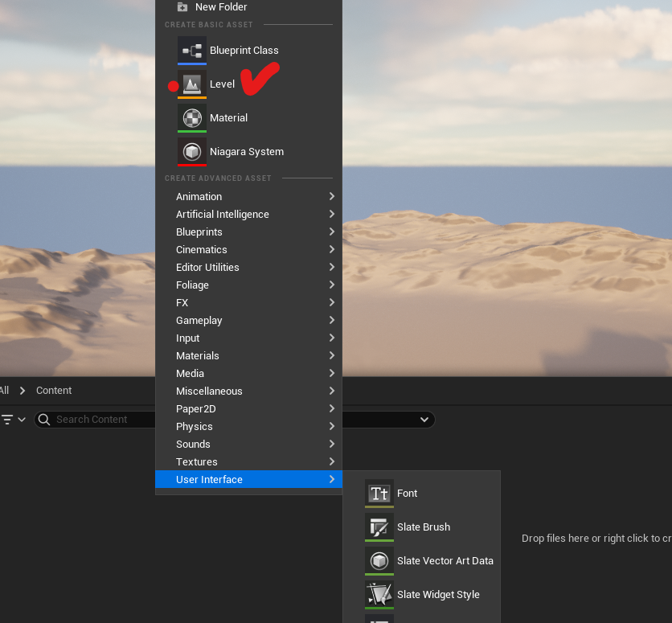Open the Miscellaneous submenu
This screenshot has width=672, height=623.
pos(248,391)
